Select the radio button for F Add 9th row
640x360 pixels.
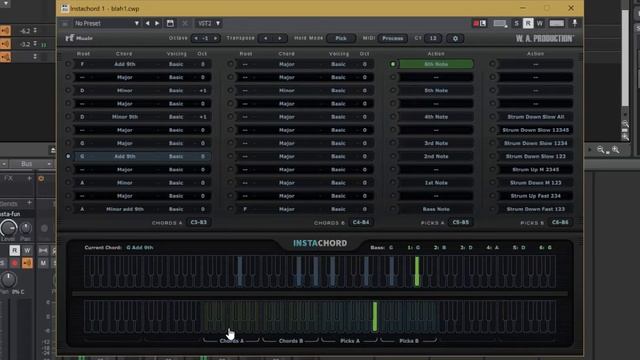(x=68, y=64)
